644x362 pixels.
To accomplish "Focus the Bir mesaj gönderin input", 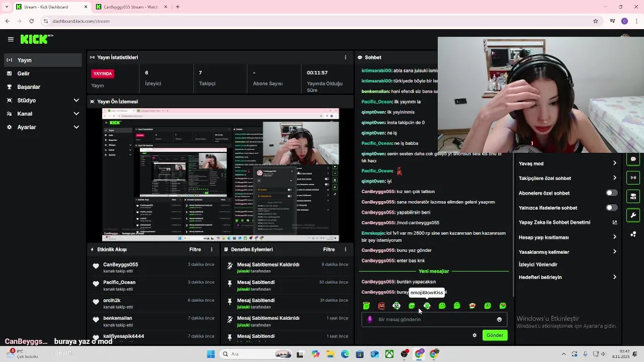I will pyautogui.click(x=434, y=319).
